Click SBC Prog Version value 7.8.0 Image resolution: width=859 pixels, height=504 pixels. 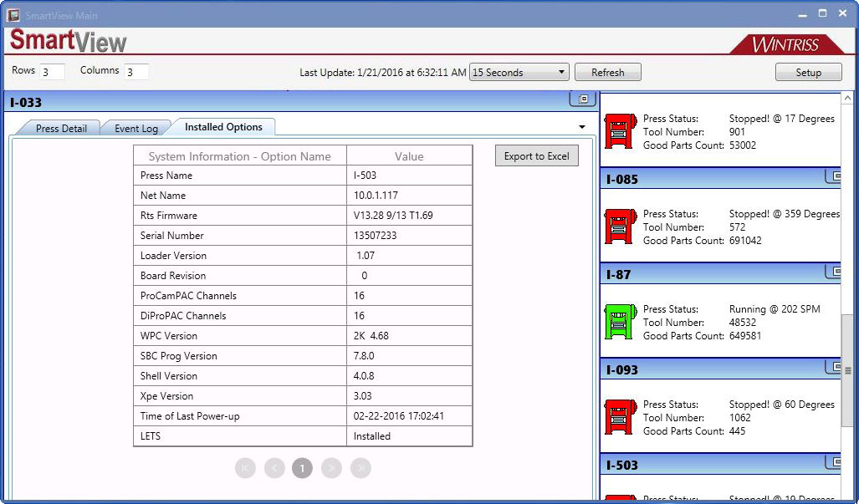pos(364,356)
